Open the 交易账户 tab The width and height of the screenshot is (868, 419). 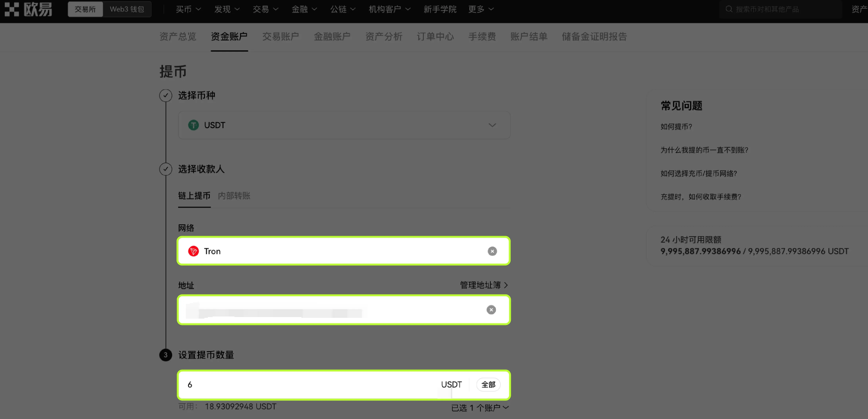[280, 37]
